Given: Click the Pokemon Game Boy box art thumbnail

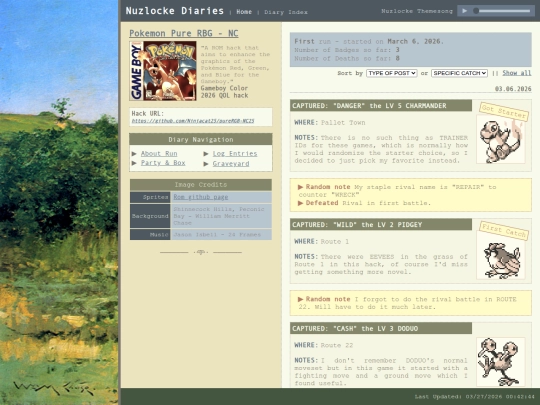Looking at the screenshot, I should (x=163, y=71).
